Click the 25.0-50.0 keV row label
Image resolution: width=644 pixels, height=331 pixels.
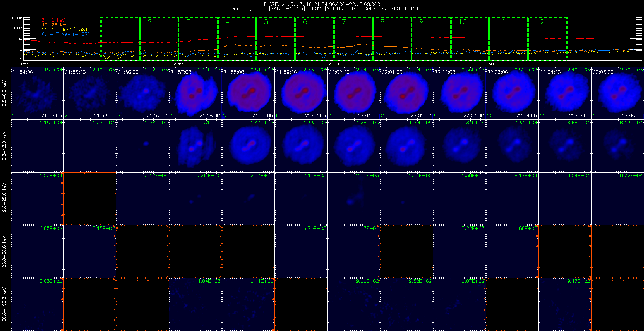click(x=4, y=251)
